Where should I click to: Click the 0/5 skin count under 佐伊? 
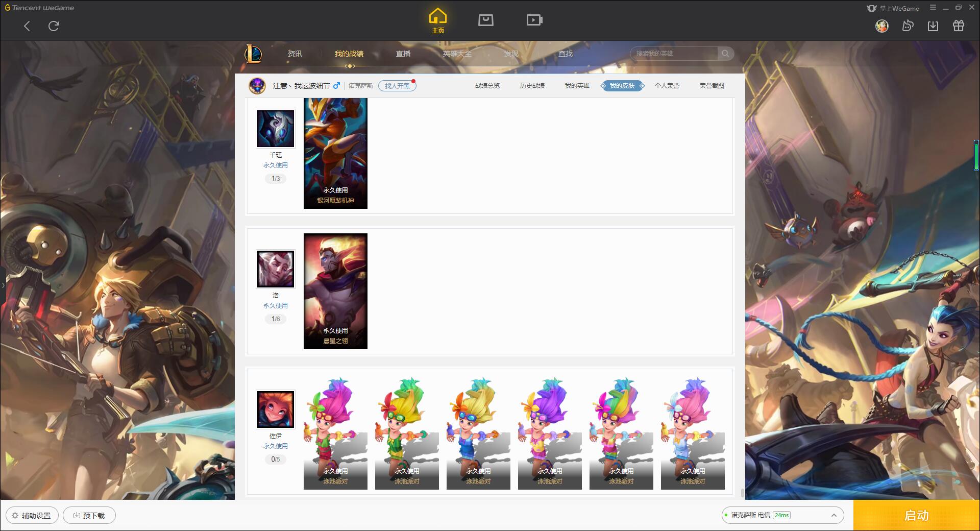276,460
